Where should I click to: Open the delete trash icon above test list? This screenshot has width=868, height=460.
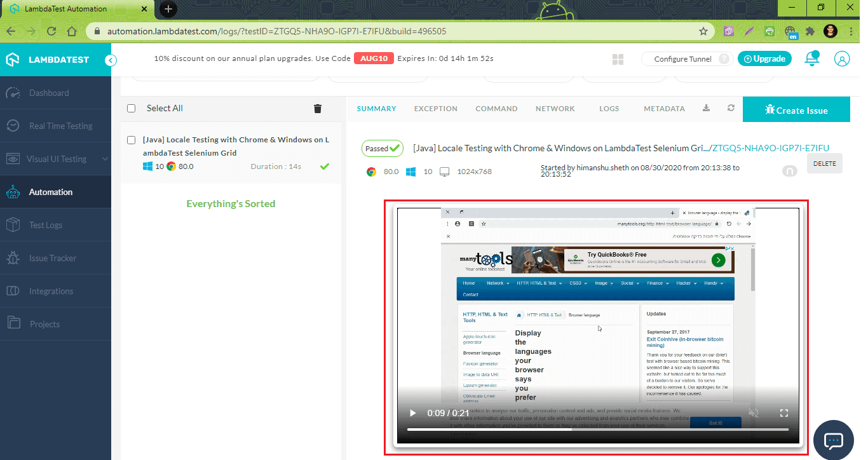(317, 108)
